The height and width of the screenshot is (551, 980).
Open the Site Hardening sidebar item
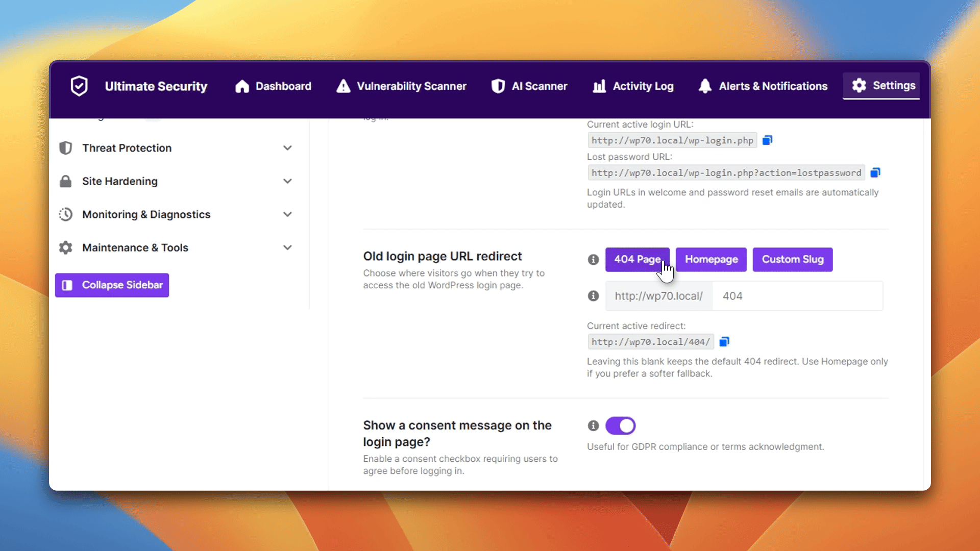(x=176, y=181)
